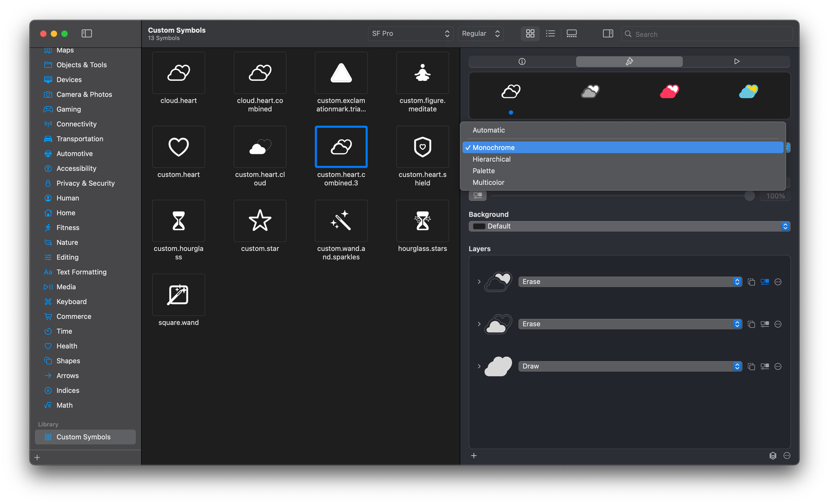The width and height of the screenshot is (829, 504).
Task: Toggle the inspector panel icon
Action: tap(607, 33)
